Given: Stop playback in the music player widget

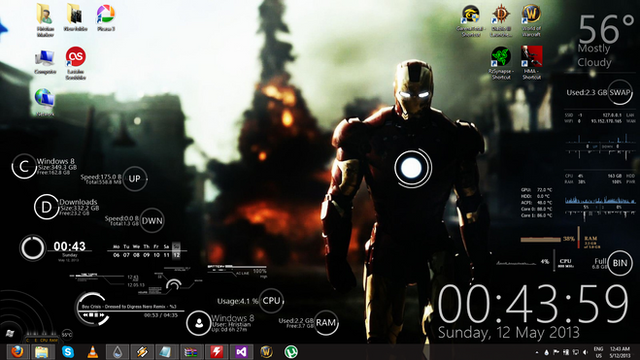Looking at the screenshot, I should coord(92,315).
